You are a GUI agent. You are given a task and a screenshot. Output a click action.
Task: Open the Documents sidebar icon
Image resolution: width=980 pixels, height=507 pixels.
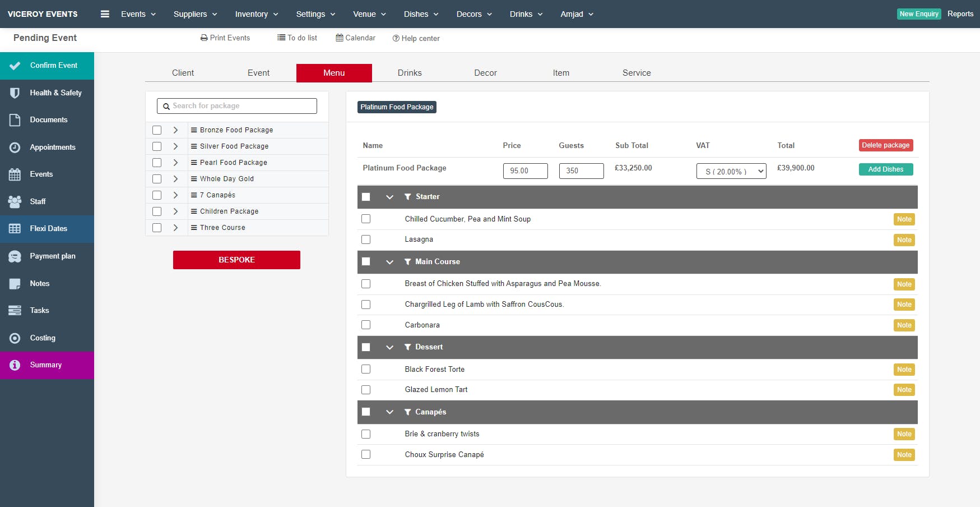click(15, 120)
